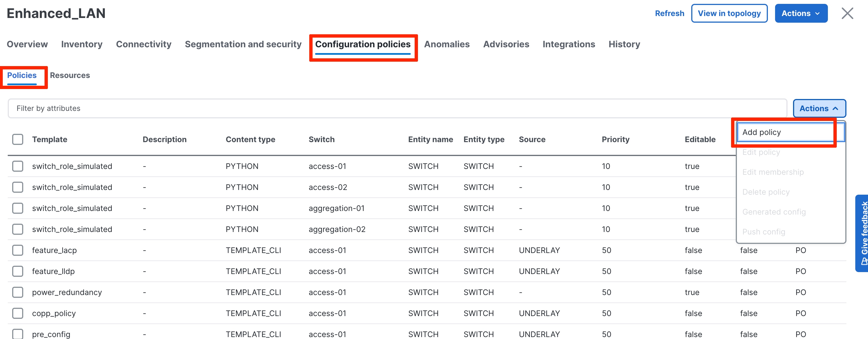Switch to the Resources sub-tab

point(70,75)
